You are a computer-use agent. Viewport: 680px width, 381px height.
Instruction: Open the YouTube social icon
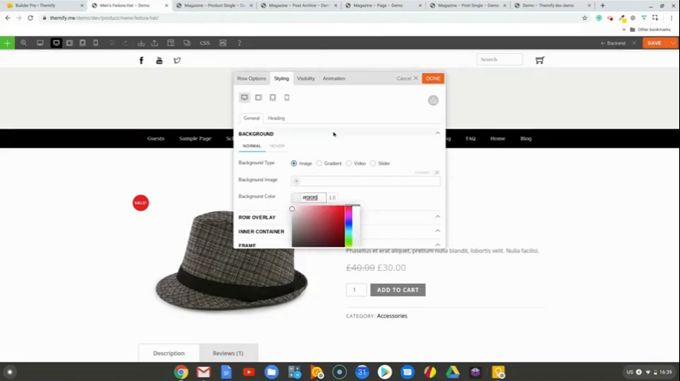click(159, 60)
